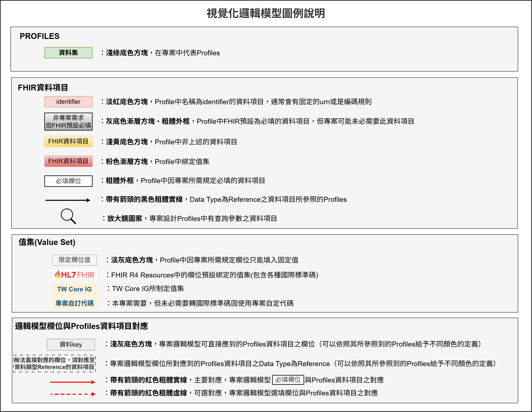
Task: Click the TW Core IG label
Action: tap(74, 289)
